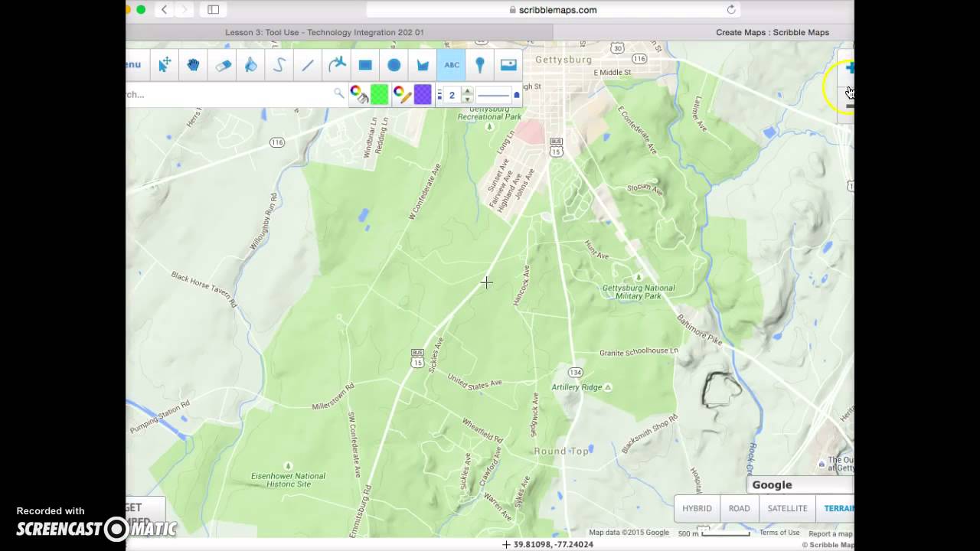This screenshot has width=980, height=551.
Task: Click the Black Horse Tavern Rd label
Action: point(204,289)
